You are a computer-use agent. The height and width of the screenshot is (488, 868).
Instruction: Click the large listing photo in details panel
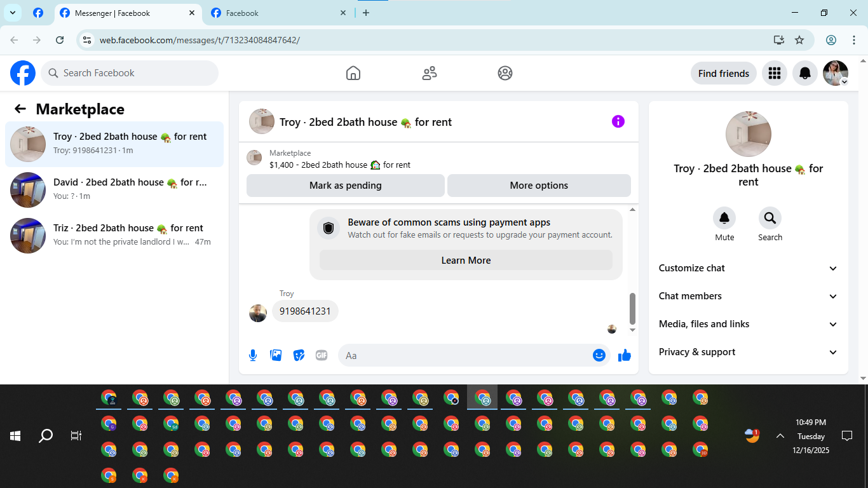click(x=749, y=134)
